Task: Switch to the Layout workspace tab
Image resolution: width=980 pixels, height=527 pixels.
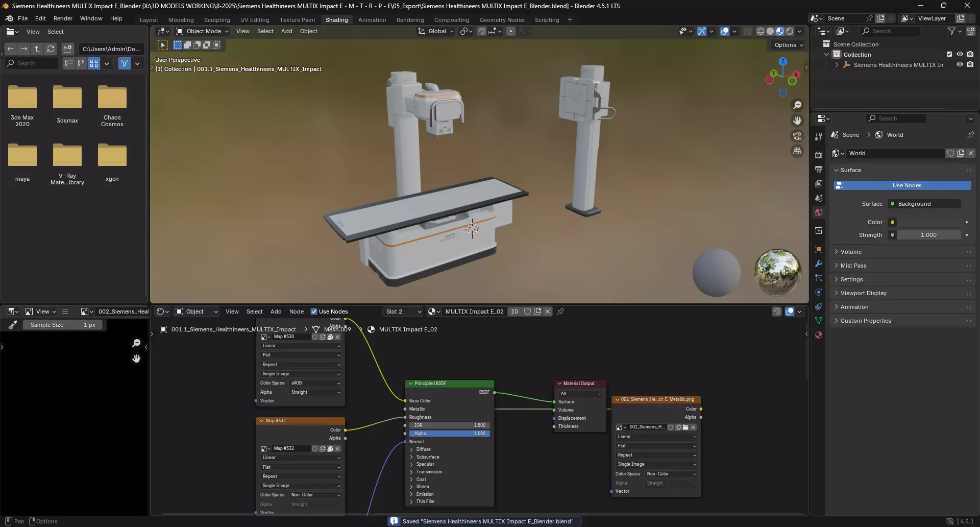Action: [x=149, y=20]
